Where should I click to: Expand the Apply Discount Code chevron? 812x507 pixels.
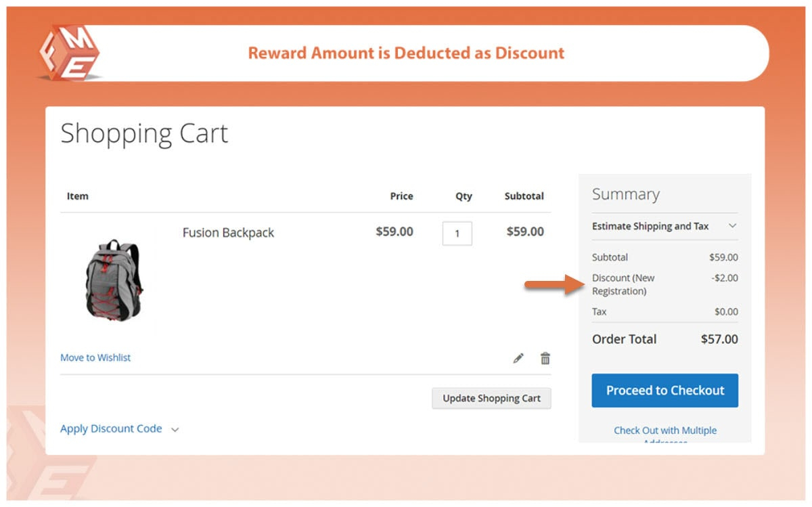click(175, 429)
